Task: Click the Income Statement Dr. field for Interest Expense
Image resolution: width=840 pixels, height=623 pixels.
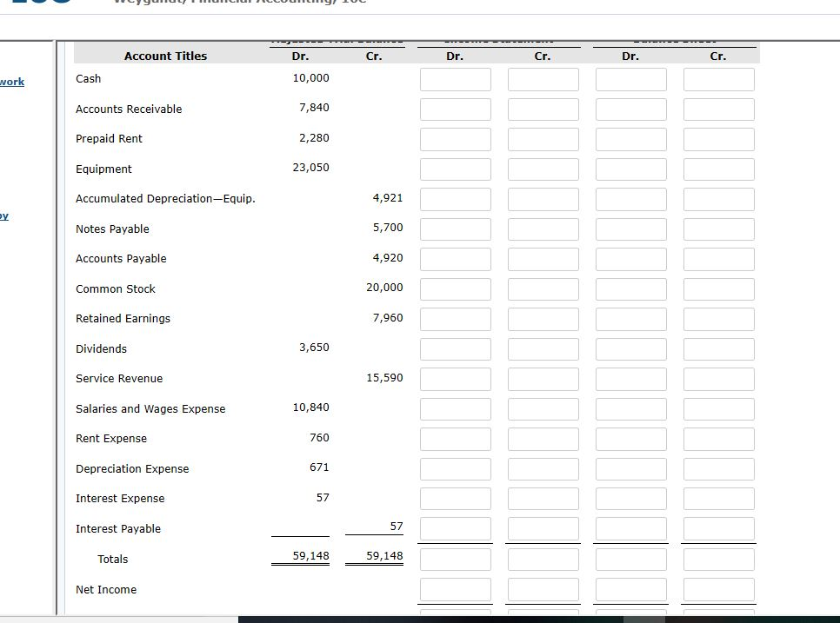Action: click(456, 498)
